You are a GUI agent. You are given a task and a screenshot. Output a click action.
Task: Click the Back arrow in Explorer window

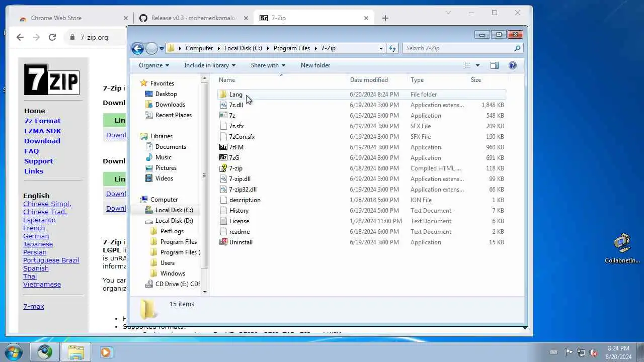click(137, 48)
